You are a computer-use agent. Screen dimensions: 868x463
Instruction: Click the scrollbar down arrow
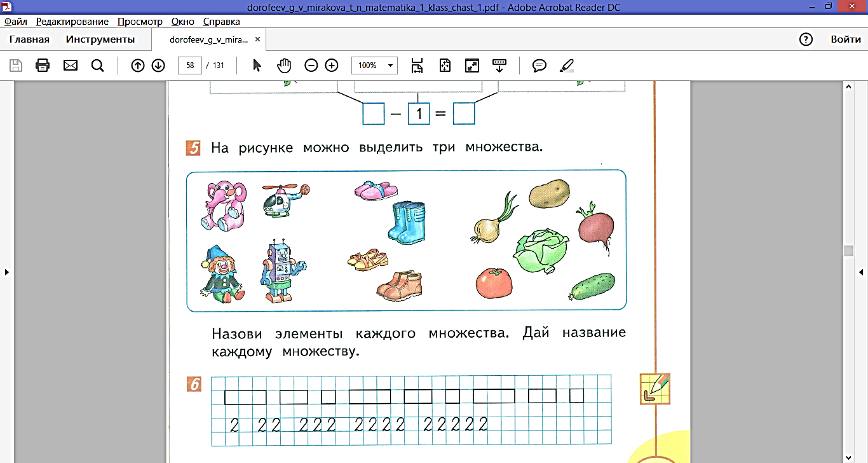848,457
